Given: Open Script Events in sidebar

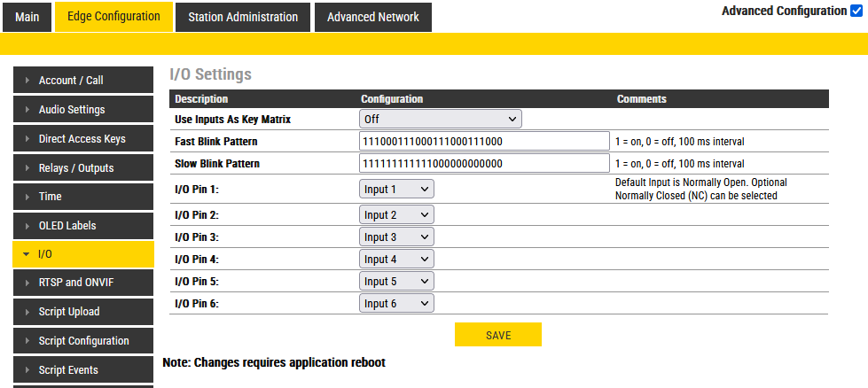Looking at the screenshot, I should pos(83,369).
